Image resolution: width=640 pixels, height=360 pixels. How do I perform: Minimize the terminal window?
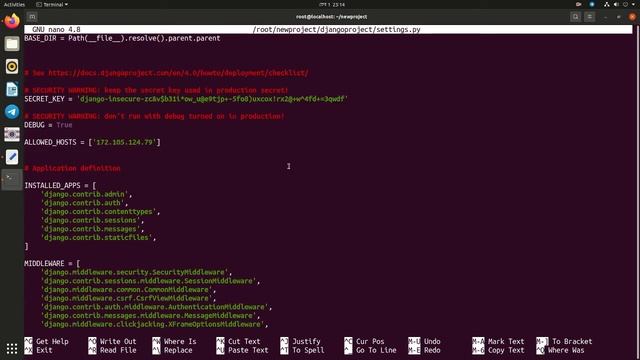(x=606, y=17)
